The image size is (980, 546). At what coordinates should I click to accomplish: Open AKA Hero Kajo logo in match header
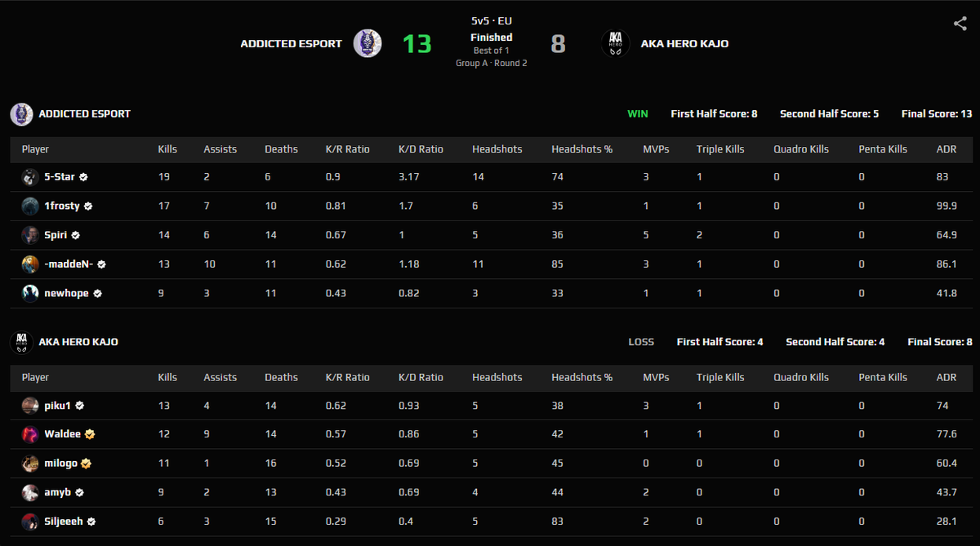pyautogui.click(x=615, y=43)
